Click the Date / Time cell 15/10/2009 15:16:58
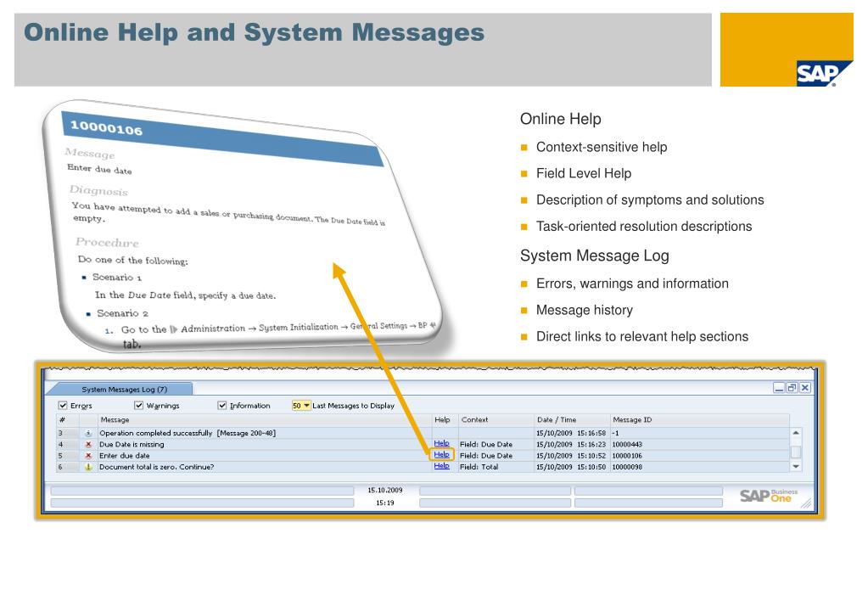This screenshot has width=868, height=601. pyautogui.click(x=571, y=433)
